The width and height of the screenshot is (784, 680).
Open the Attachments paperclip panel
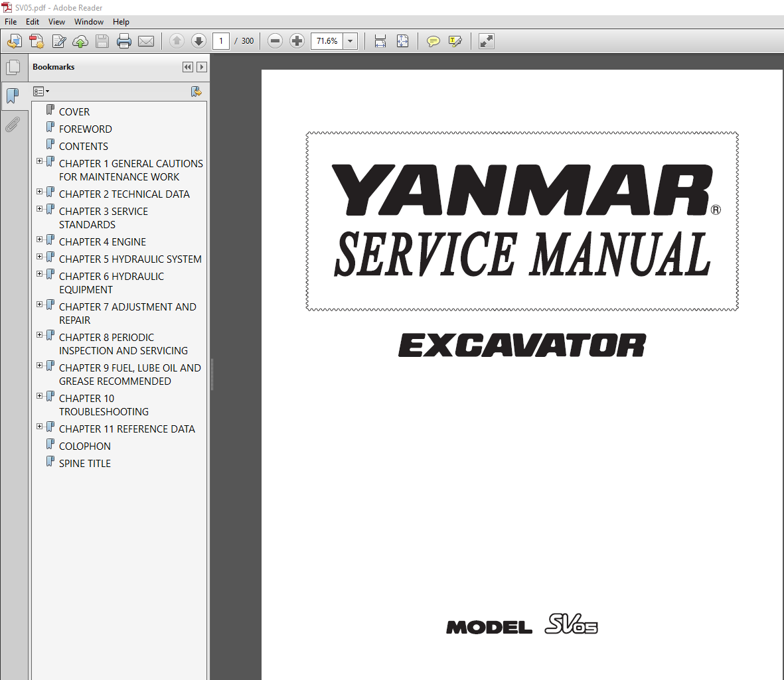(13, 125)
